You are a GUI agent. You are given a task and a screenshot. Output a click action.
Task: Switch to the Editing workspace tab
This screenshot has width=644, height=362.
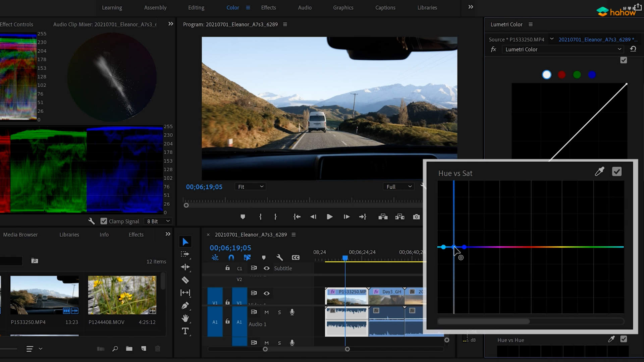(x=196, y=7)
